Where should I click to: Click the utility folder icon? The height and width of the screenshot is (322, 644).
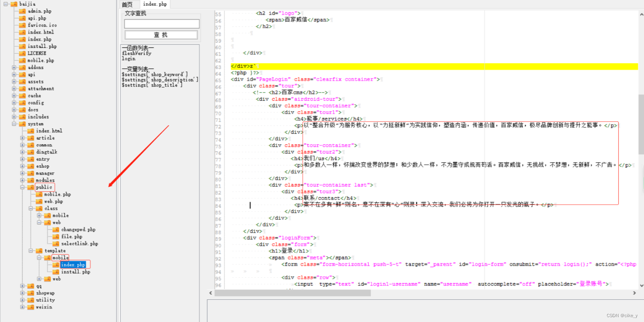click(30, 300)
